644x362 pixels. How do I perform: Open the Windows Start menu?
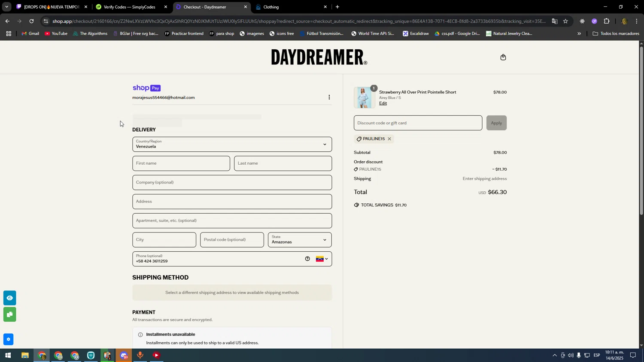point(7,355)
